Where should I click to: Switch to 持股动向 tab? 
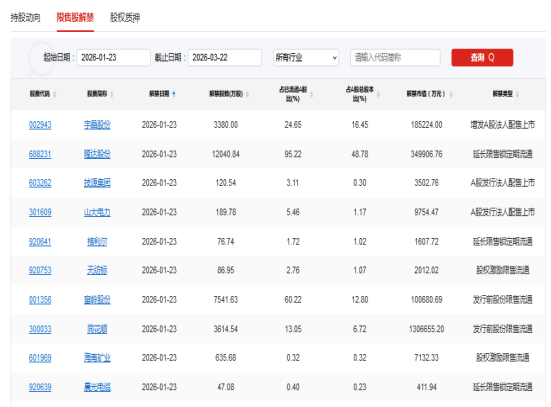[x=25, y=17]
